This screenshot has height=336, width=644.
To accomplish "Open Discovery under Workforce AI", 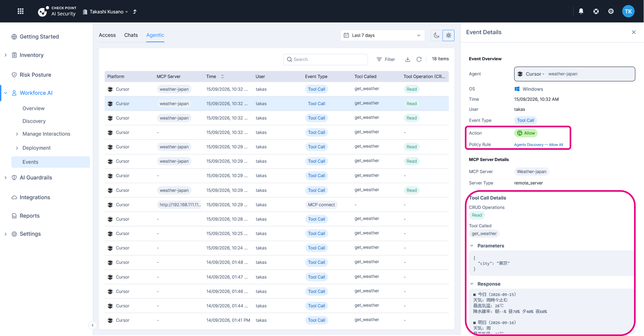I will [34, 121].
